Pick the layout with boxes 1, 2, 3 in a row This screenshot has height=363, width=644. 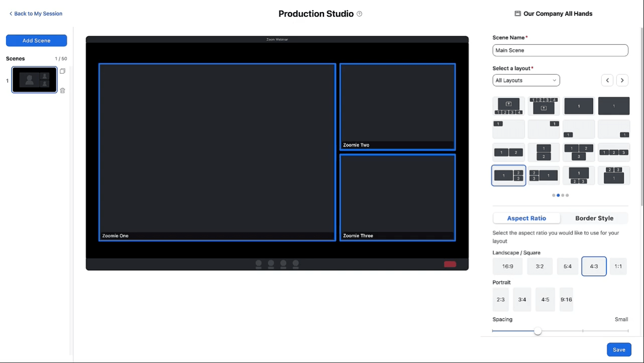click(x=614, y=152)
